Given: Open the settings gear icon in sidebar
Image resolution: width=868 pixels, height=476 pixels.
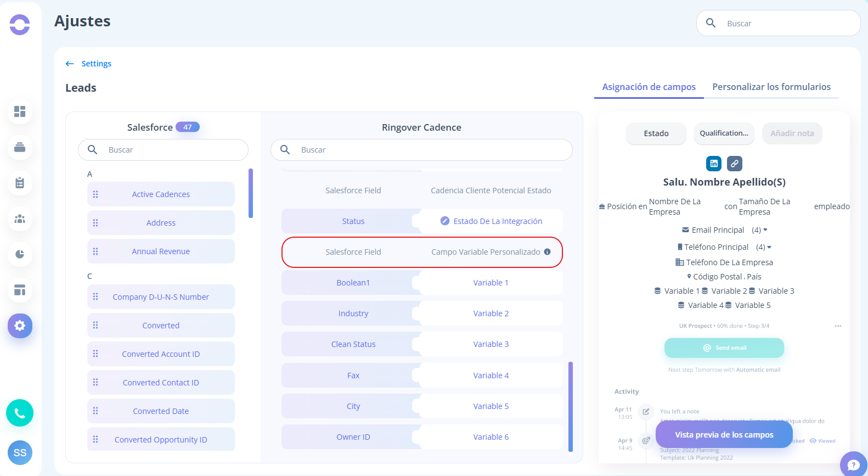Looking at the screenshot, I should click(x=20, y=326).
